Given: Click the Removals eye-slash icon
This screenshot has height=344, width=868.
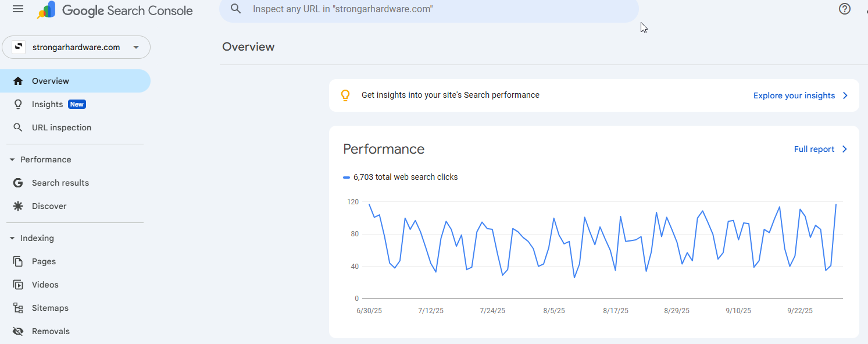Looking at the screenshot, I should 18,331.
